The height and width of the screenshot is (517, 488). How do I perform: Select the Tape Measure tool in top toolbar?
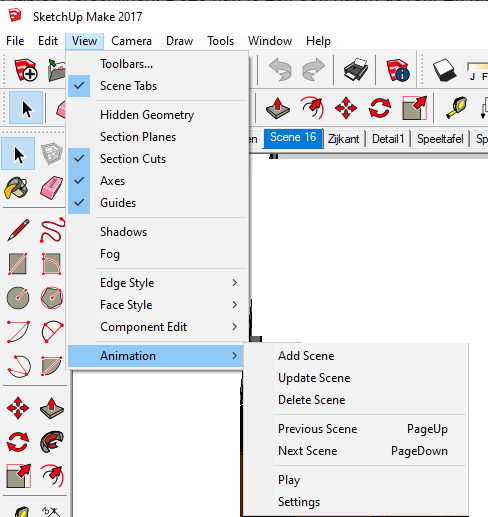click(456, 108)
